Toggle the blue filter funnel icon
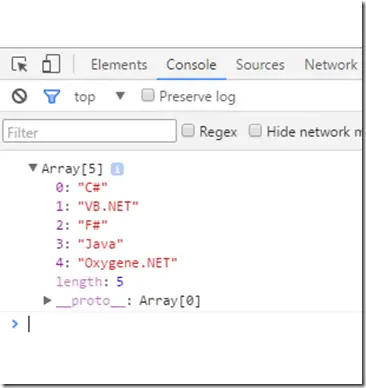The height and width of the screenshot is (388, 366). click(x=52, y=96)
